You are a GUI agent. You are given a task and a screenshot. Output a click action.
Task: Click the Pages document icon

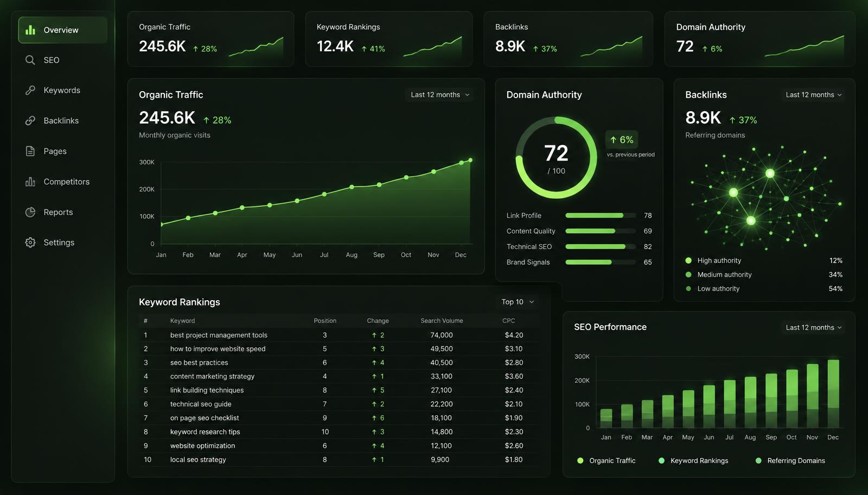point(30,151)
